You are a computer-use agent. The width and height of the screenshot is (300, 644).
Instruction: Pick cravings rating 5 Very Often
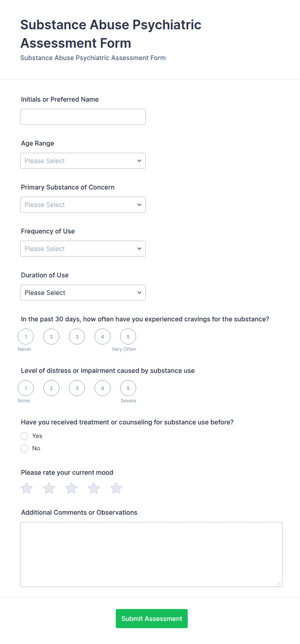point(128,337)
